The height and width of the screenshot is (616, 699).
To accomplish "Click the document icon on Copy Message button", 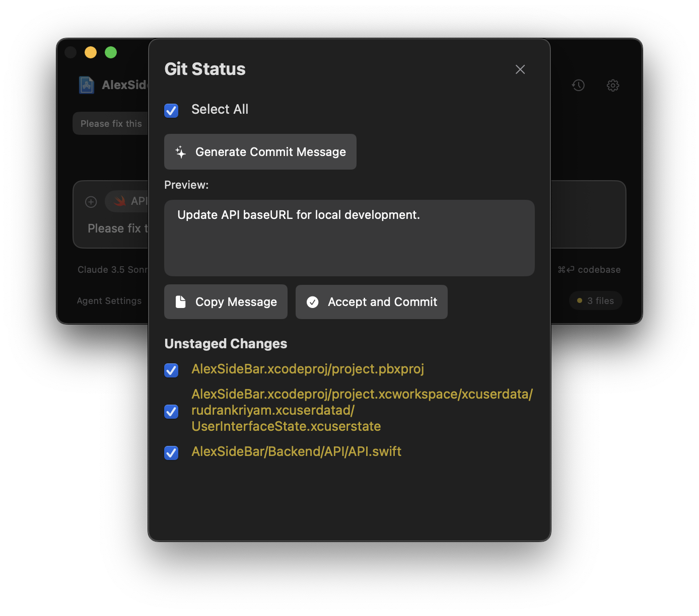I will click(181, 301).
